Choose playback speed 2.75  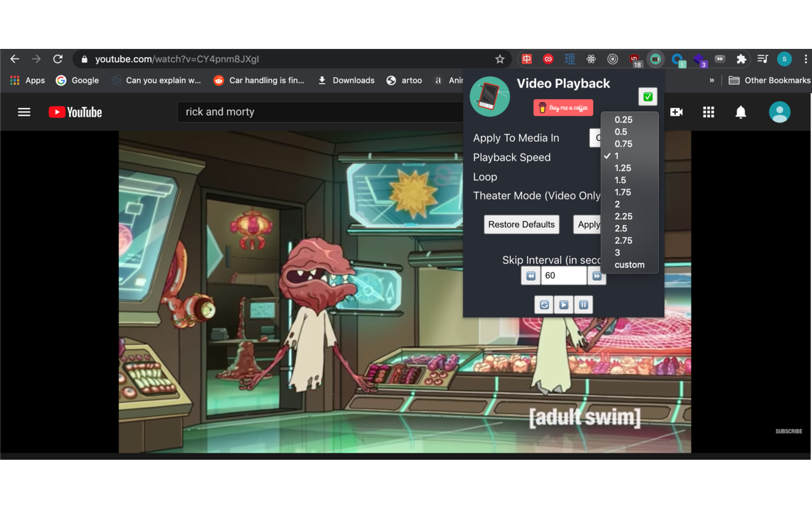coord(629,241)
